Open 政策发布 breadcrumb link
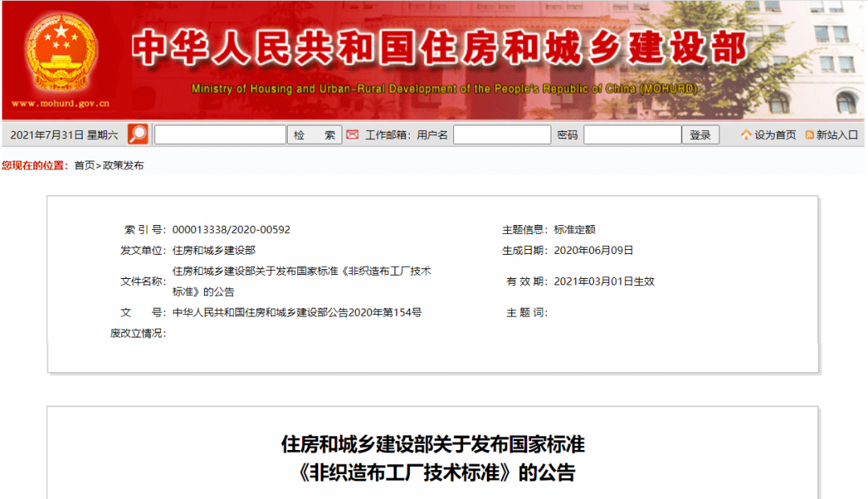 click(123, 166)
